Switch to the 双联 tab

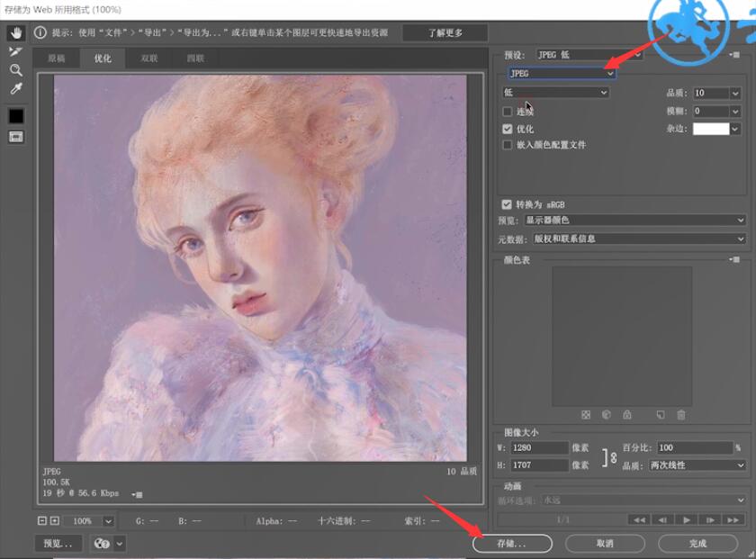[x=149, y=59]
